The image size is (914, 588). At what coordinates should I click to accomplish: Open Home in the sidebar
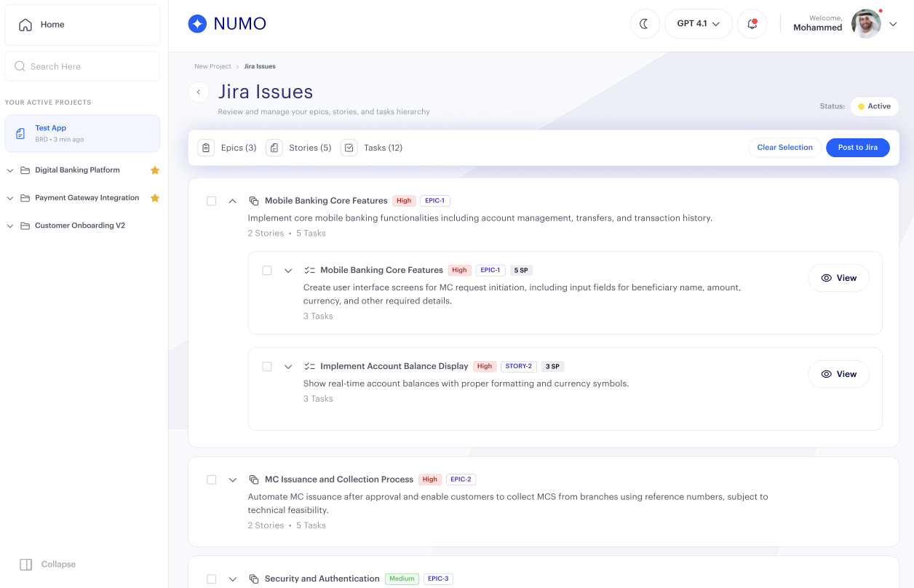pyautogui.click(x=83, y=25)
